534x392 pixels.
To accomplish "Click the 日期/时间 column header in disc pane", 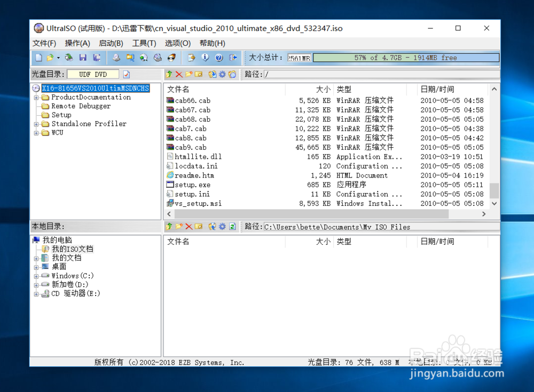I will [x=452, y=90].
